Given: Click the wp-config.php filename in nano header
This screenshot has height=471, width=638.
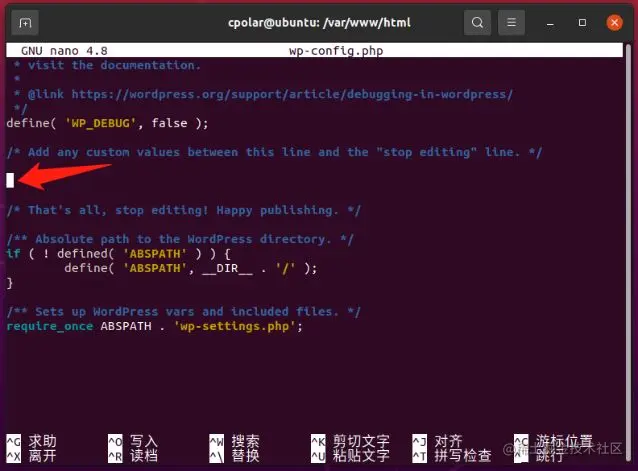Looking at the screenshot, I should 336,51.
